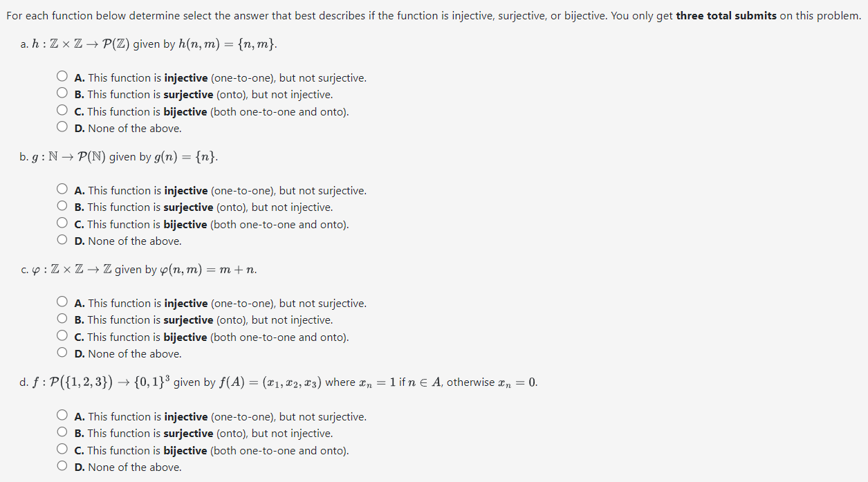The image size is (868, 482).
Task: Select option D None of the above for g
Action: 62,239
